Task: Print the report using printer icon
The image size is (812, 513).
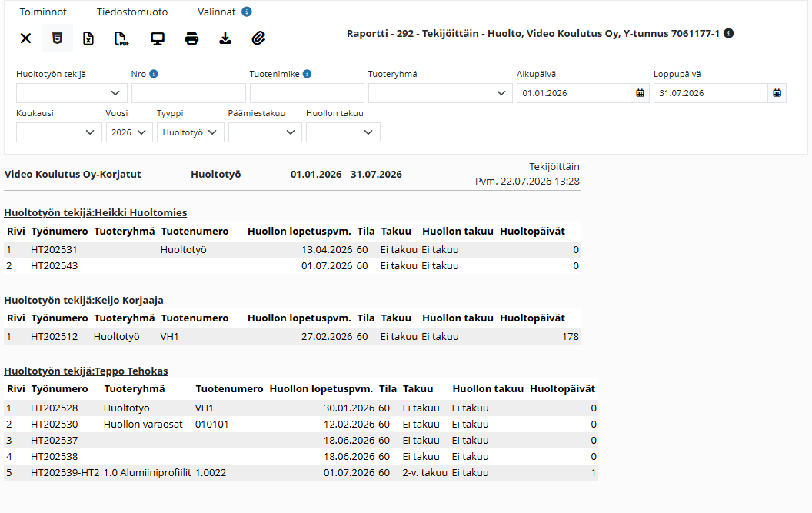Action: tap(191, 38)
